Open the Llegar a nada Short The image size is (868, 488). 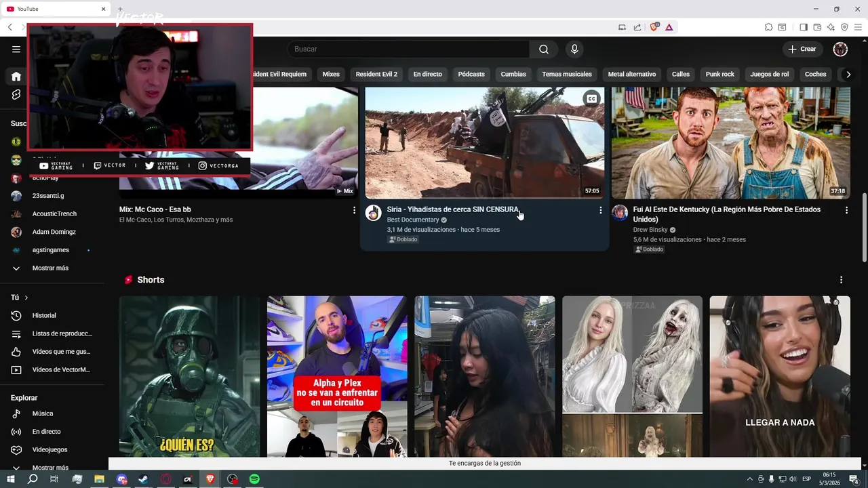(x=780, y=376)
